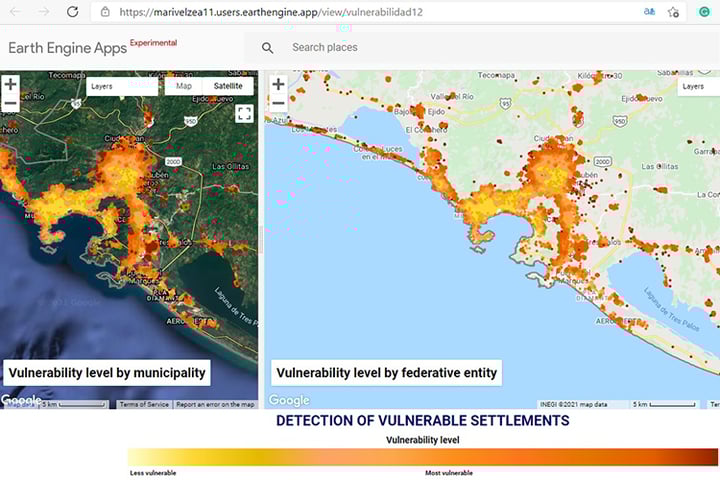Click highway 950 shield on left map
The width and height of the screenshot is (720, 480).
point(191,121)
